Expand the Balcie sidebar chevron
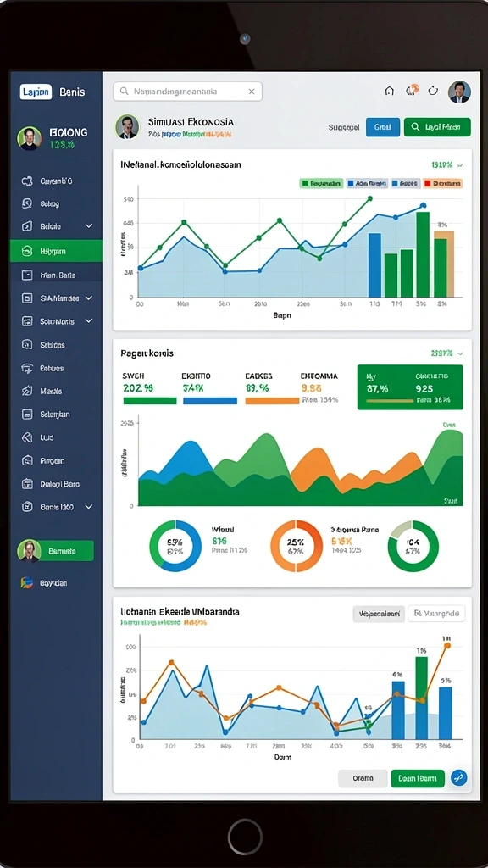Screen dimensions: 488x868 click(89, 225)
